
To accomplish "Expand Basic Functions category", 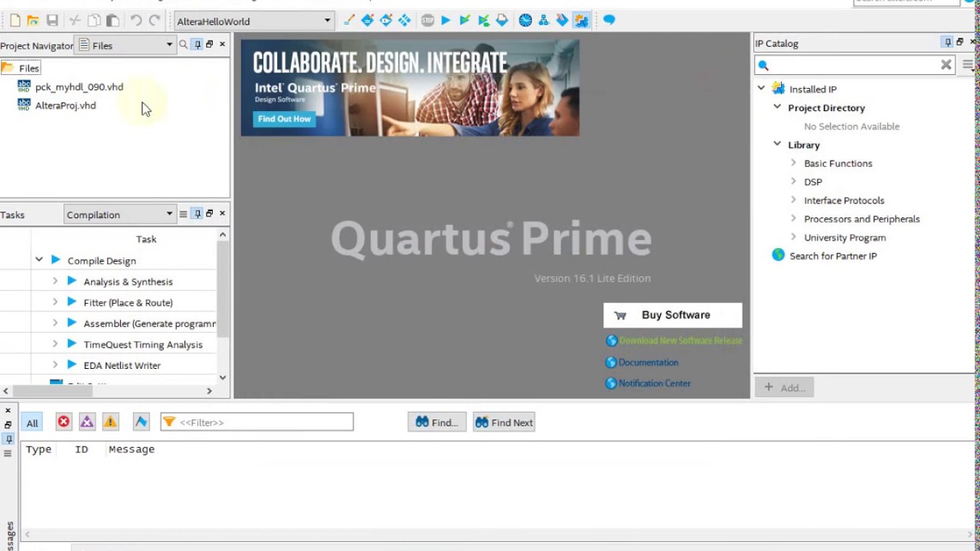I will (x=793, y=163).
